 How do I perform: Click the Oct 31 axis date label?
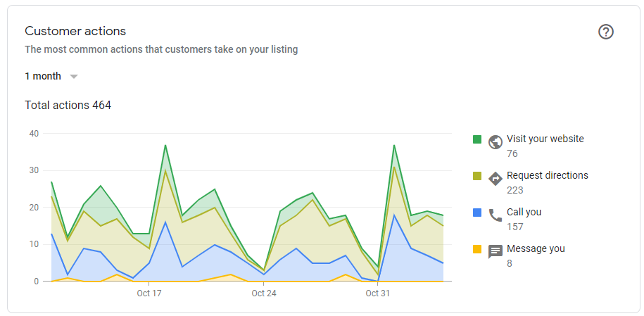pyautogui.click(x=377, y=293)
